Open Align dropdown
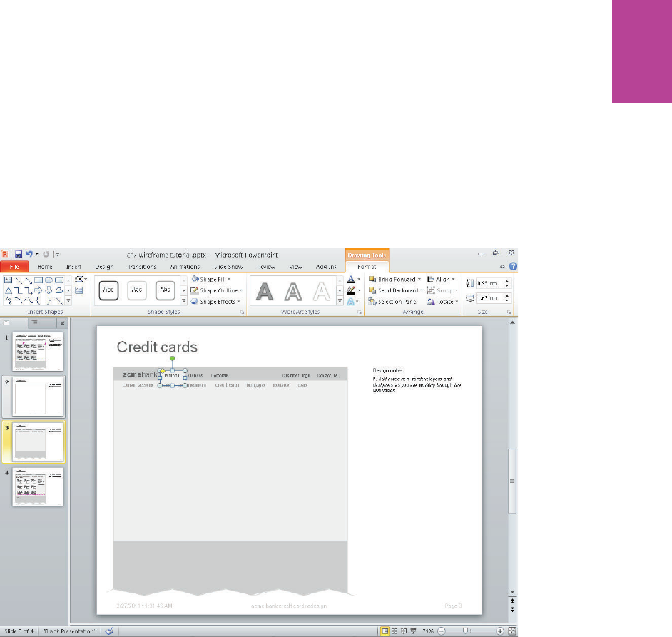The height and width of the screenshot is (637, 672). click(x=441, y=279)
